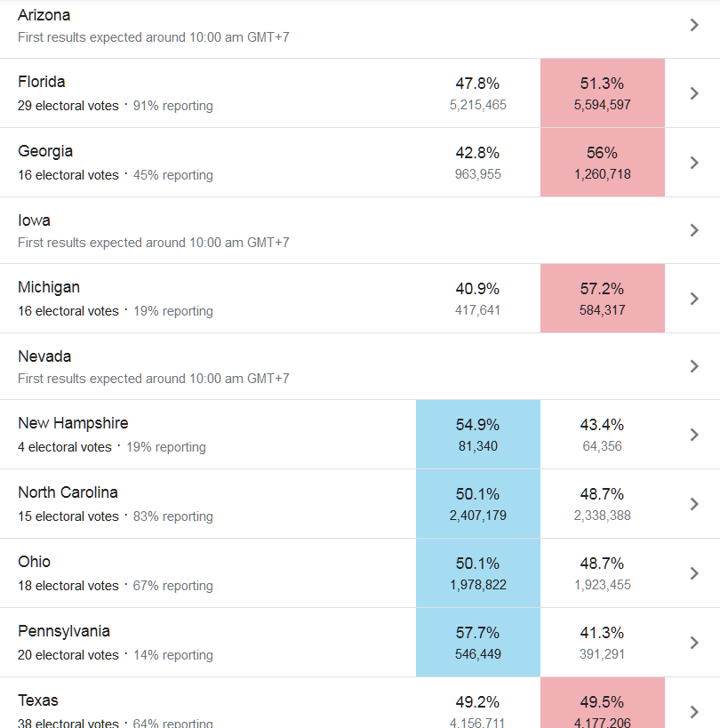This screenshot has height=728, width=720.
Task: Expand the Florida results chevron
Action: point(694,93)
